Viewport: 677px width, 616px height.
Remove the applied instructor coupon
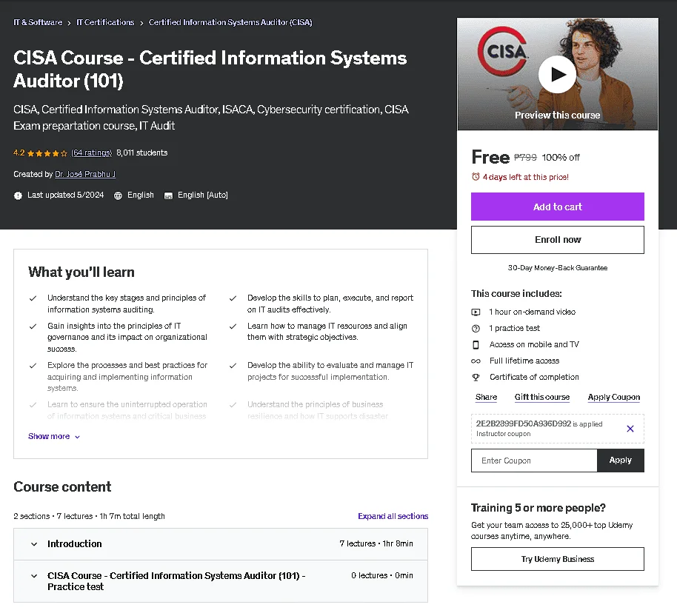click(630, 429)
